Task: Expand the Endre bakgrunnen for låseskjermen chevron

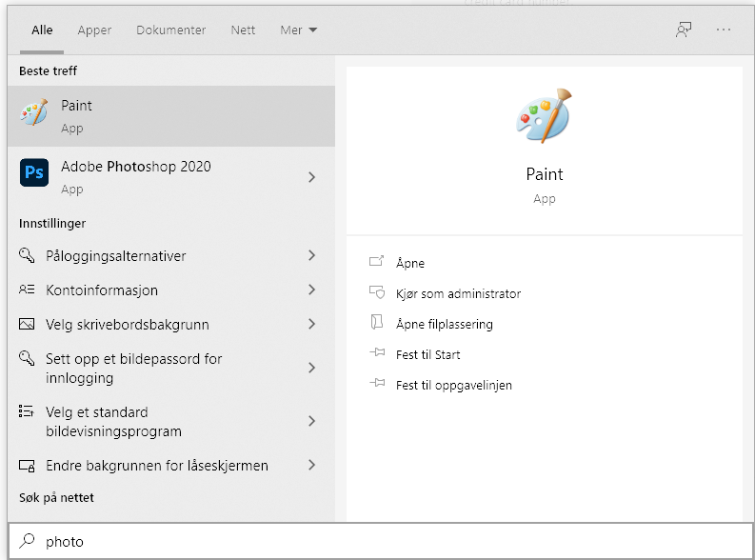Action: [311, 465]
